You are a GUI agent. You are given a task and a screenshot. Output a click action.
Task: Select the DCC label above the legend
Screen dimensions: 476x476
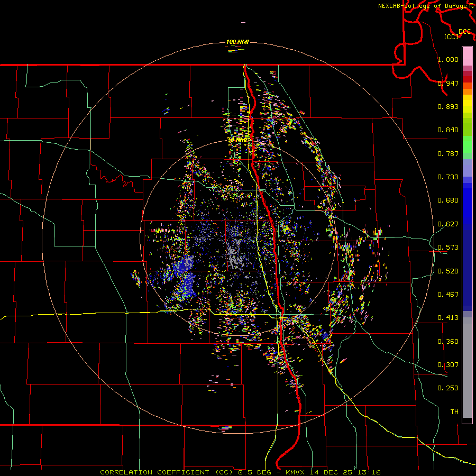coord(465,31)
